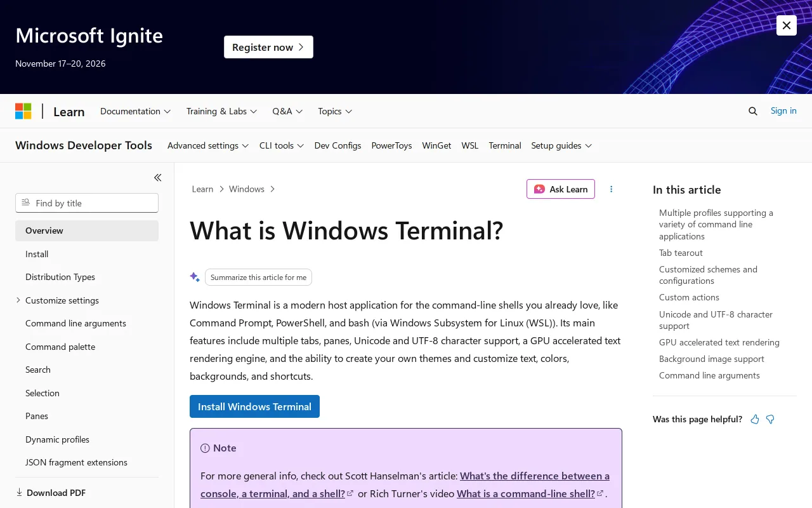Focus the Find by title field

(87, 203)
